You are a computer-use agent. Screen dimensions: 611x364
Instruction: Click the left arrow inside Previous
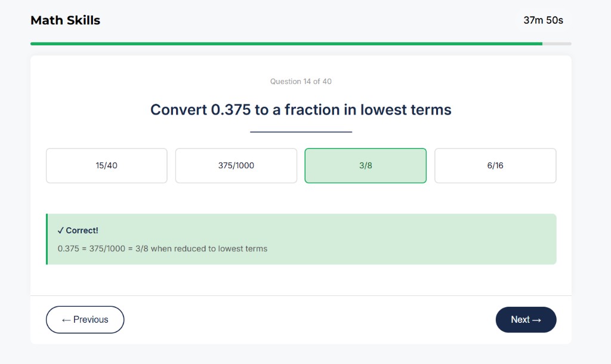tap(67, 319)
